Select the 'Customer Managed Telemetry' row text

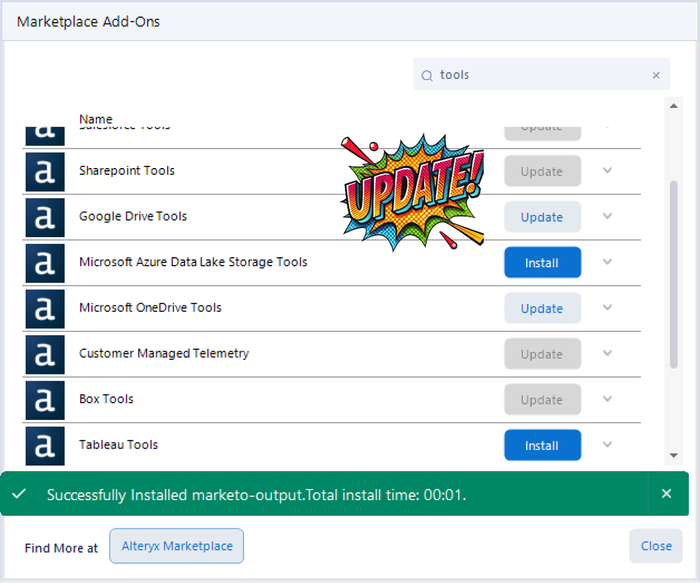pos(164,353)
